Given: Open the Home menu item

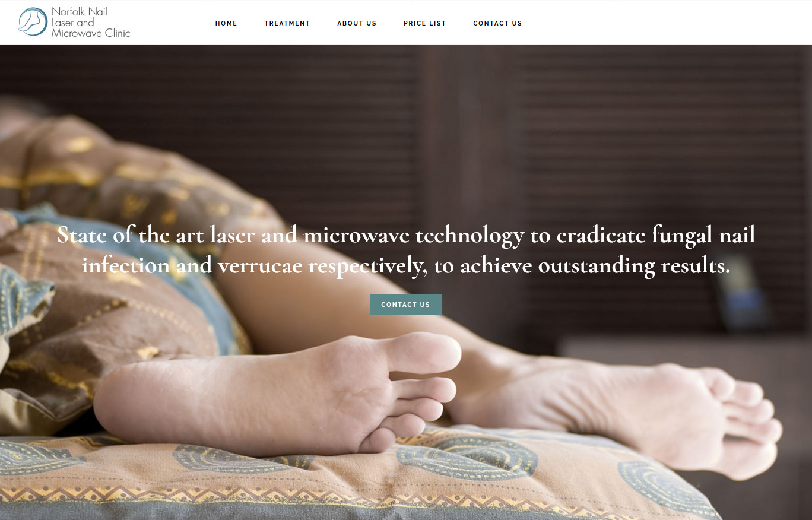Looking at the screenshot, I should (x=226, y=23).
